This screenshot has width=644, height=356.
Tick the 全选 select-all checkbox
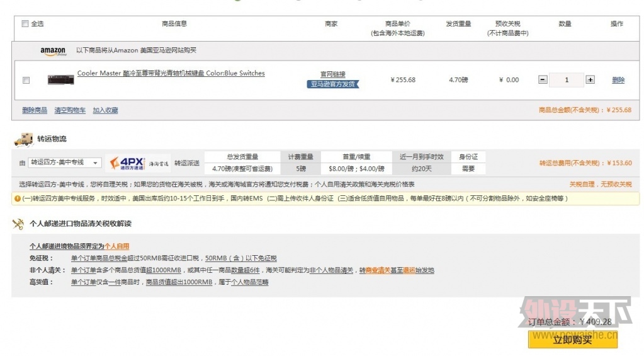pyautogui.click(x=25, y=24)
